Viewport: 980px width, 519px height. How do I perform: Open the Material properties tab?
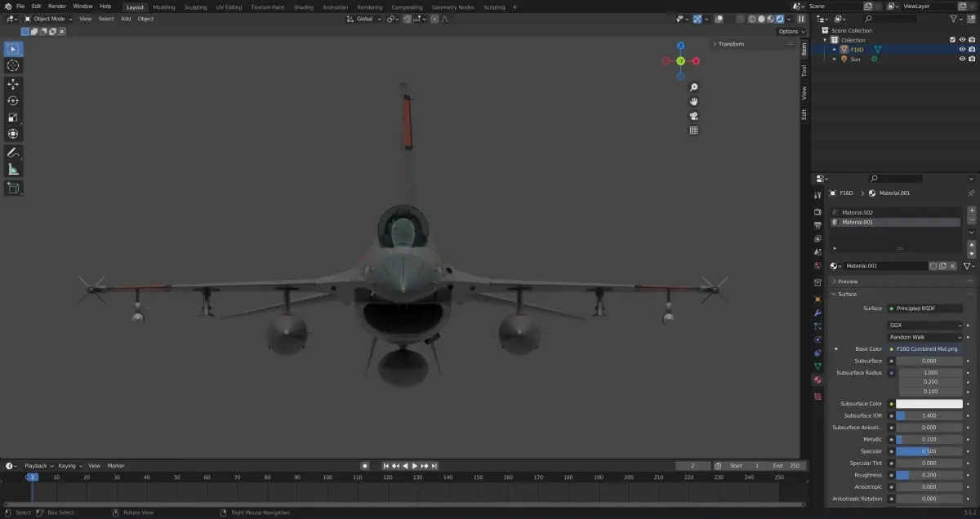(x=817, y=379)
